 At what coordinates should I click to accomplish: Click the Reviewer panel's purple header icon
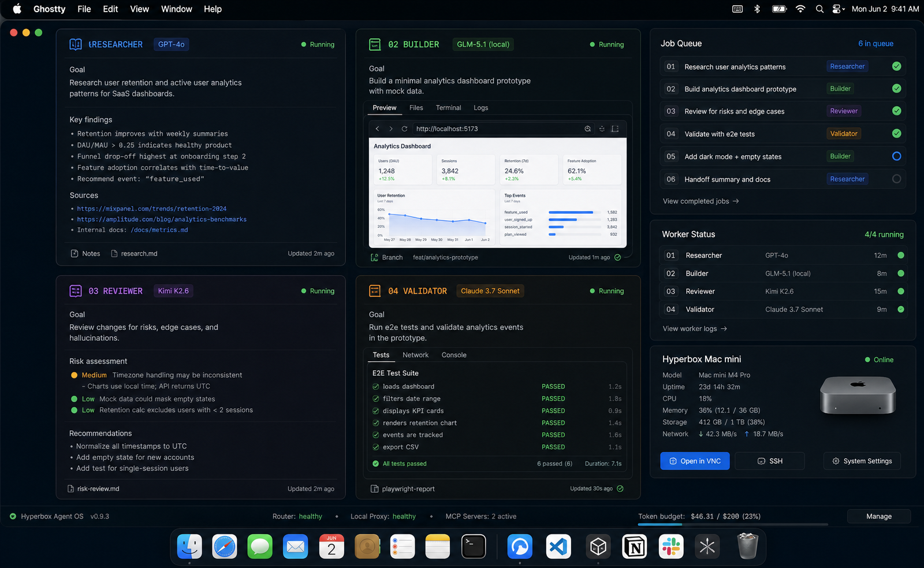(76, 291)
